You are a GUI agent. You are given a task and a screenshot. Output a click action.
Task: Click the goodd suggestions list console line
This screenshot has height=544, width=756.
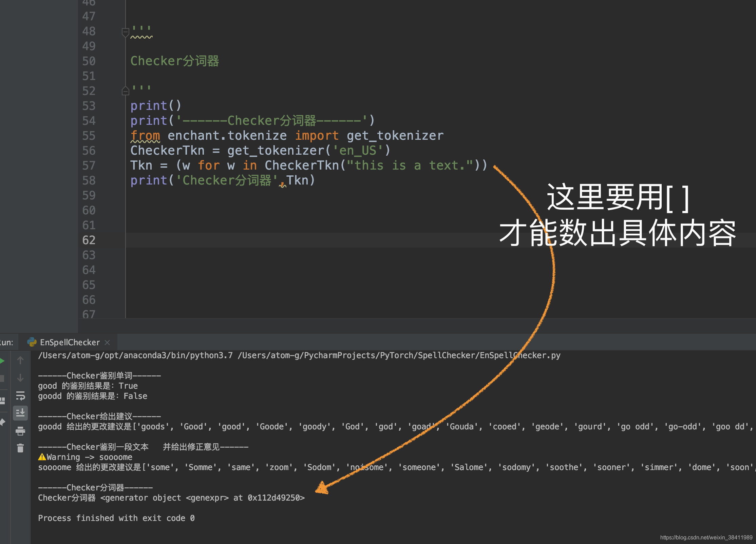tap(396, 427)
